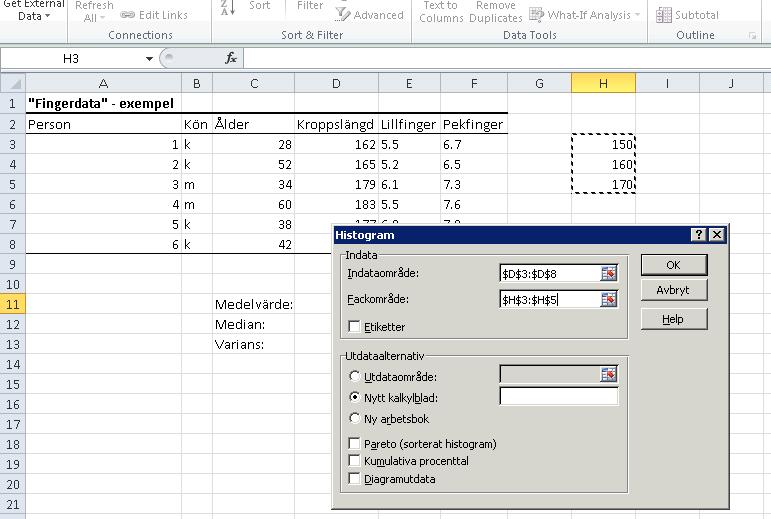
Task: Click the Select All corner triangle
Action: [x=13, y=83]
